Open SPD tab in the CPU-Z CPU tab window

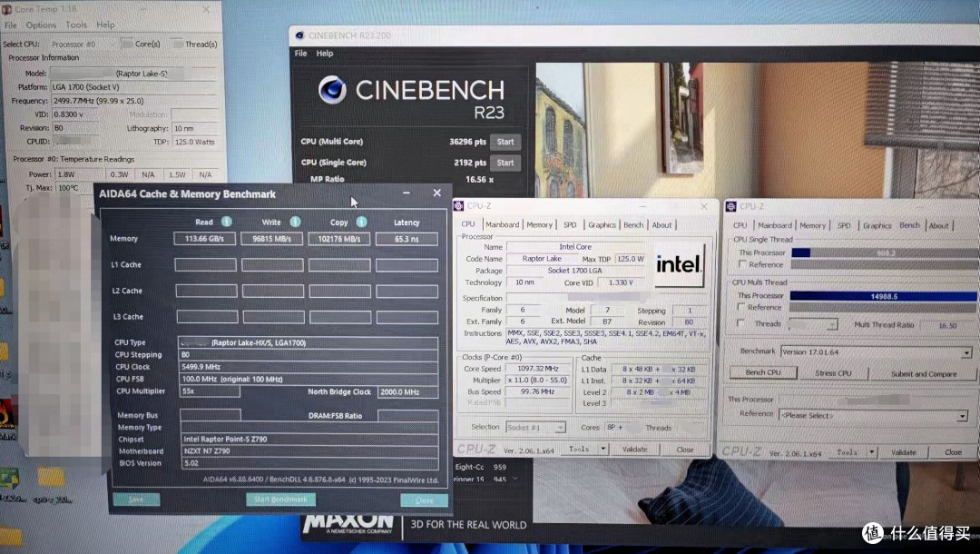click(x=569, y=225)
